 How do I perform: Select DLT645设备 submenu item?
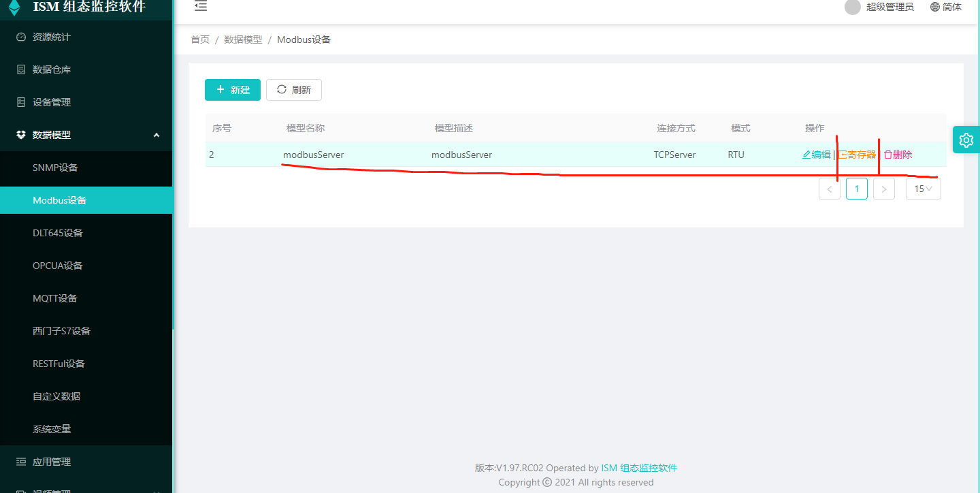tap(86, 233)
